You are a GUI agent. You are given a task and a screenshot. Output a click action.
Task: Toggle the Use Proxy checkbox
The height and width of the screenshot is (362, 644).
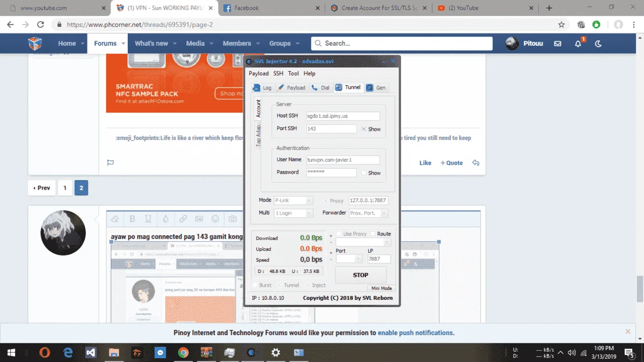(339, 234)
